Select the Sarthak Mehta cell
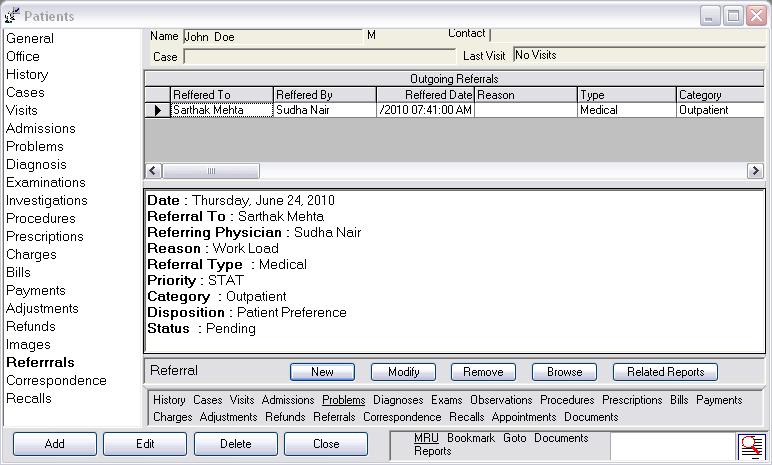 click(x=222, y=110)
